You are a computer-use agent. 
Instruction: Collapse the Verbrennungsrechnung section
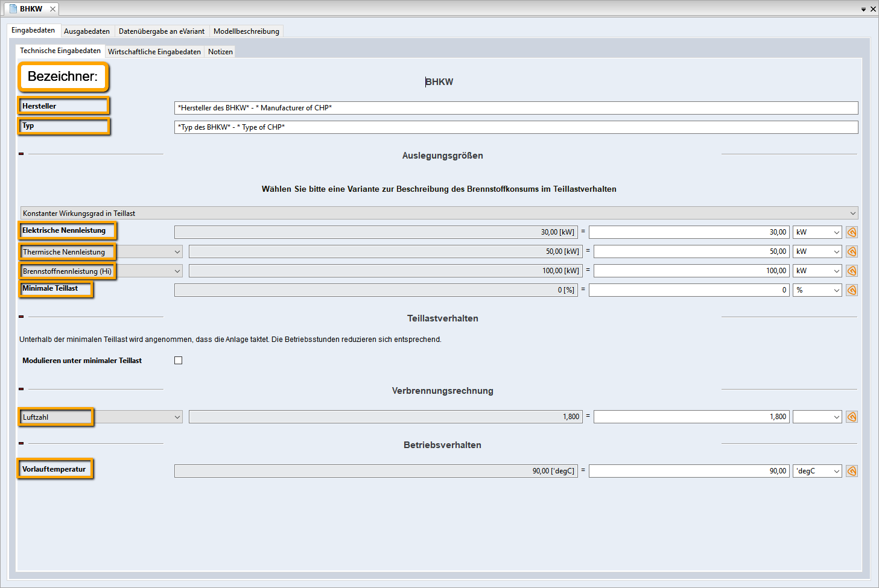(x=21, y=389)
